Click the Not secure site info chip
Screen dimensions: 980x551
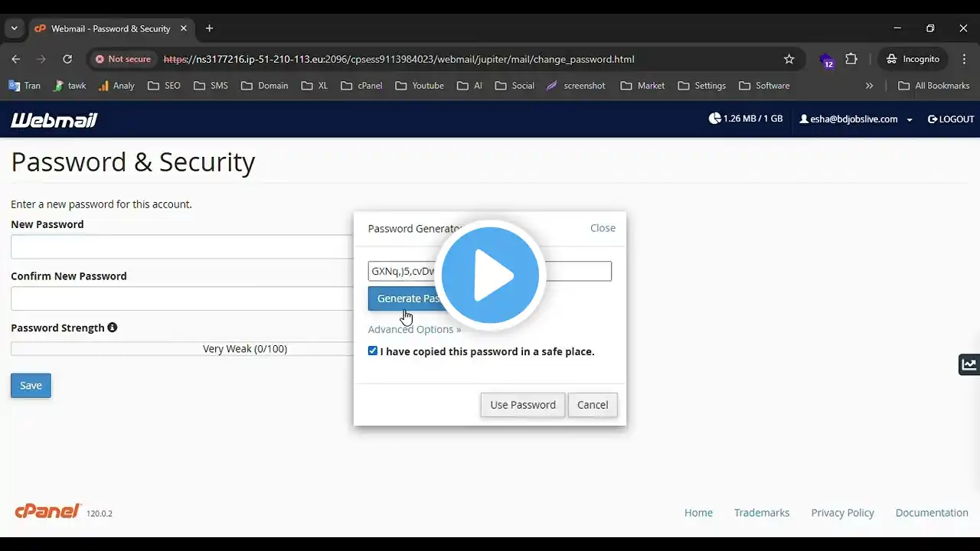click(x=122, y=59)
